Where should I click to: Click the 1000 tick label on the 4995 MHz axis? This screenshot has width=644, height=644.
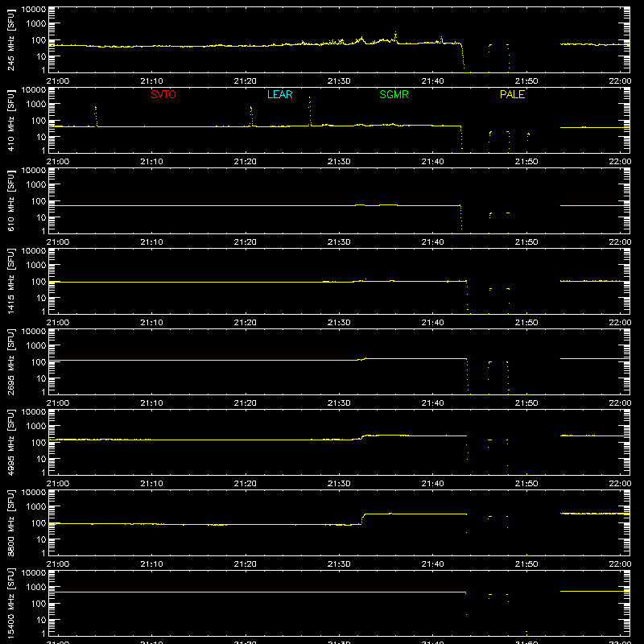tap(36, 427)
